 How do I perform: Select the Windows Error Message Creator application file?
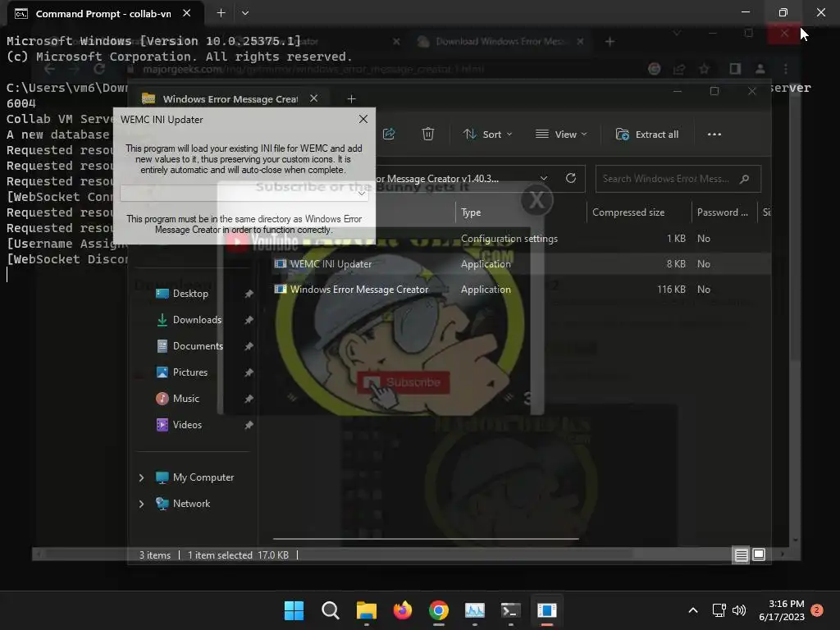click(x=359, y=290)
